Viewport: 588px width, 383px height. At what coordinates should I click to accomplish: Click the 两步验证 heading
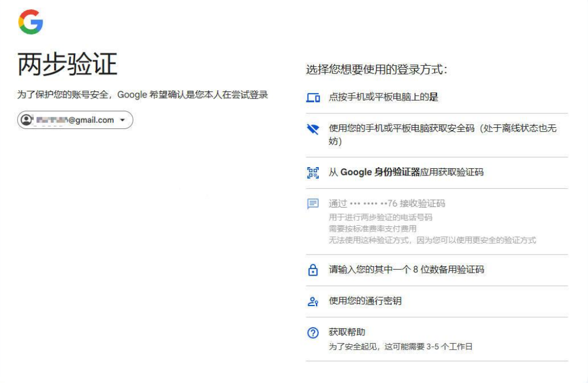[67, 64]
